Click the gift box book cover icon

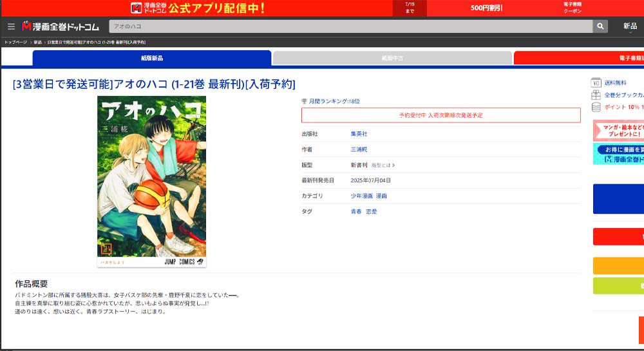[596, 95]
